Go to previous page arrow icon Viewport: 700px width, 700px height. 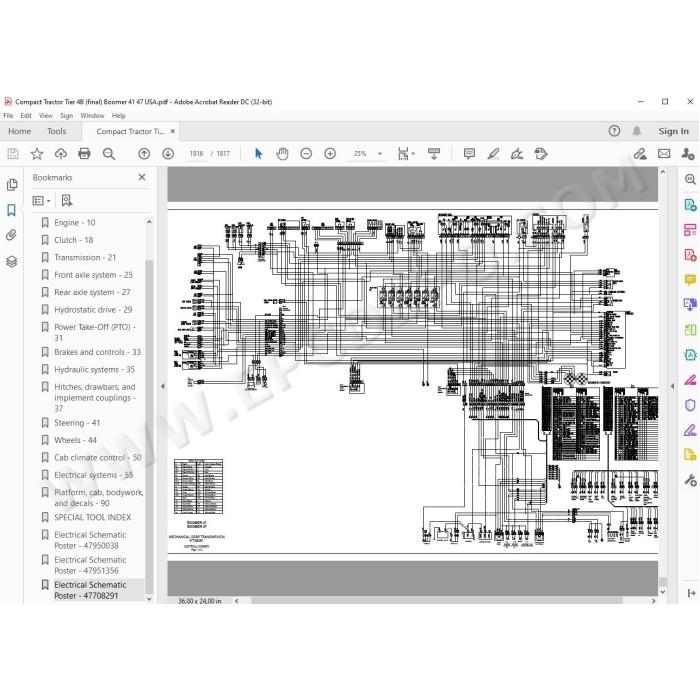144,154
